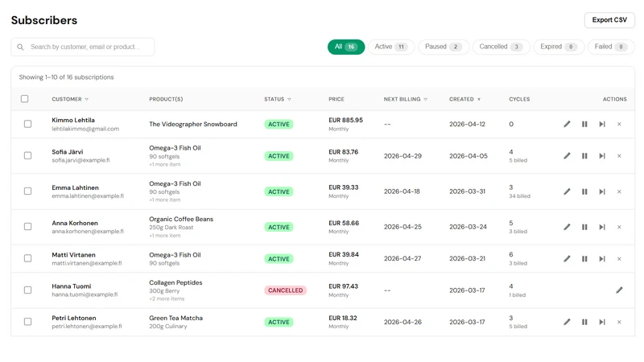This screenshot has height=362, width=644.
Task: Edit Sofia Järvi's subscription
Action: pyautogui.click(x=567, y=156)
